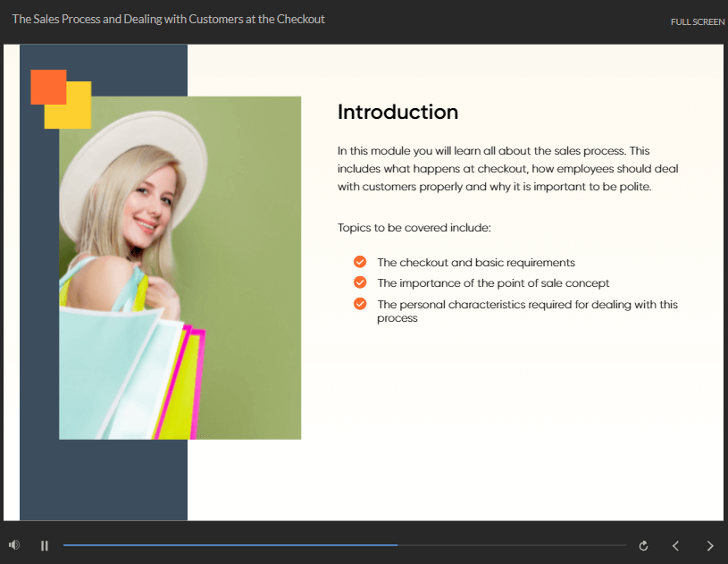This screenshot has height=564, width=728.
Task: Click the orange square decoration
Action: click(45, 83)
